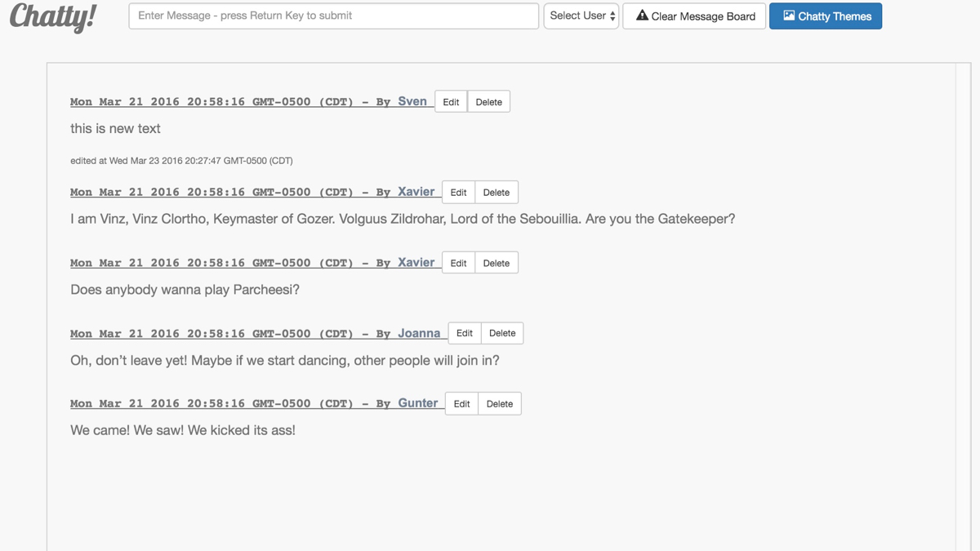
Task: Edit Joanna's message
Action: point(465,333)
